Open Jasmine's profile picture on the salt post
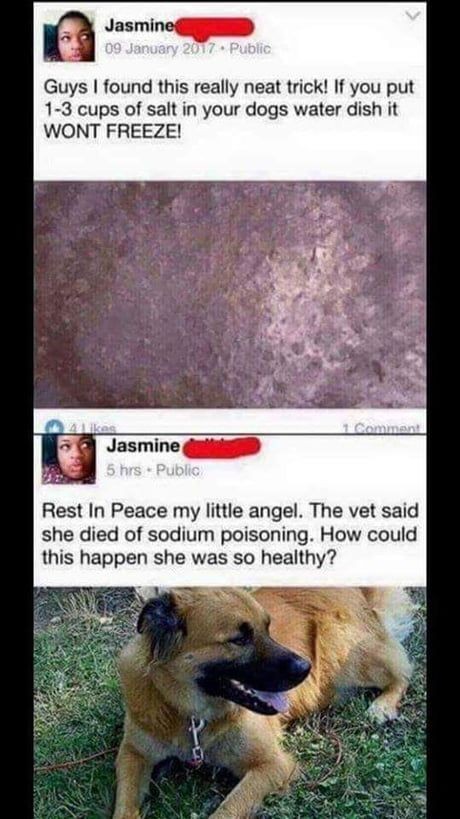460x819 pixels. (x=69, y=36)
